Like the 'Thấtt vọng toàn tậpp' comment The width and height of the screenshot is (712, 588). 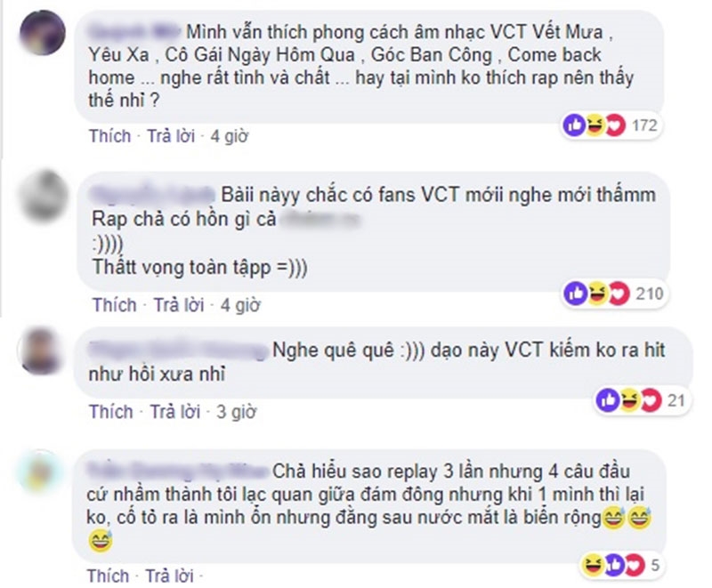coord(115,305)
